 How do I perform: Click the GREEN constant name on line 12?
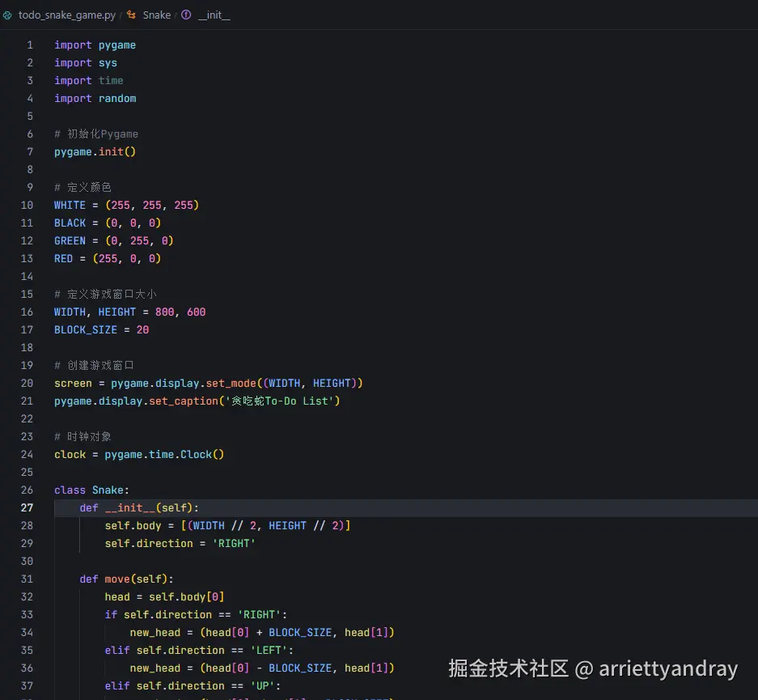tap(70, 240)
